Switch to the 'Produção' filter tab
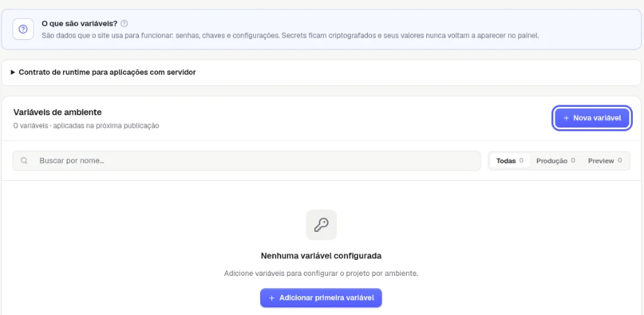The image size is (644, 315). (x=555, y=161)
